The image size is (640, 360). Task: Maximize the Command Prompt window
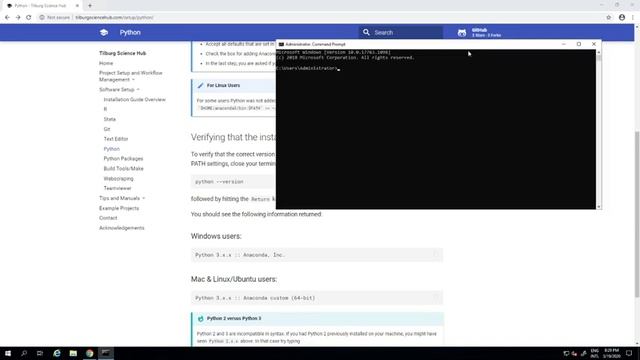[x=579, y=44]
